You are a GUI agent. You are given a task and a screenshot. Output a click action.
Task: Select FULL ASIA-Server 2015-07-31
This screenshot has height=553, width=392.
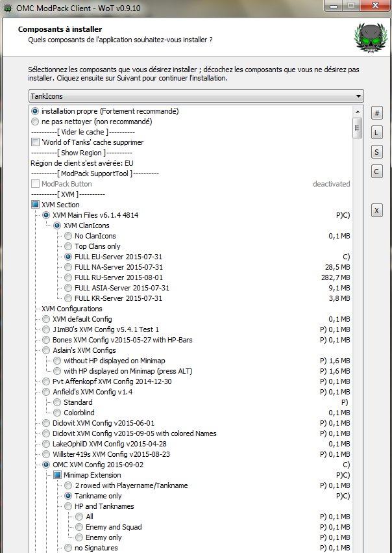pyautogui.click(x=68, y=288)
